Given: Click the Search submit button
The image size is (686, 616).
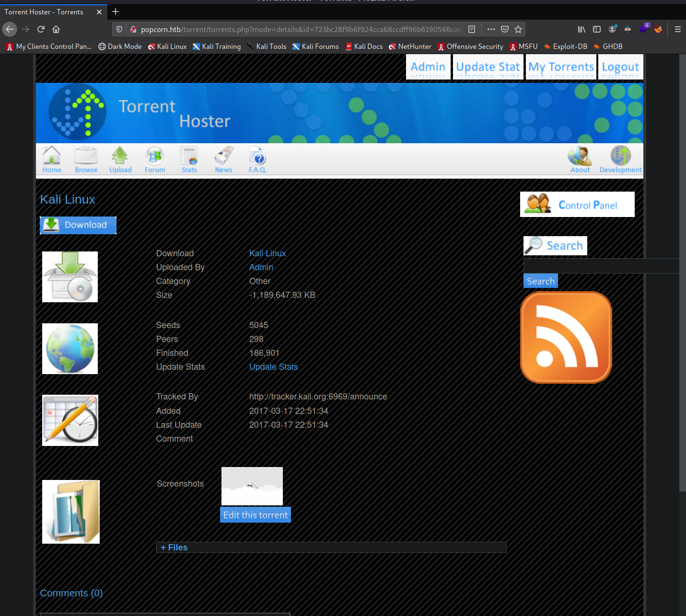Looking at the screenshot, I should (x=541, y=281).
